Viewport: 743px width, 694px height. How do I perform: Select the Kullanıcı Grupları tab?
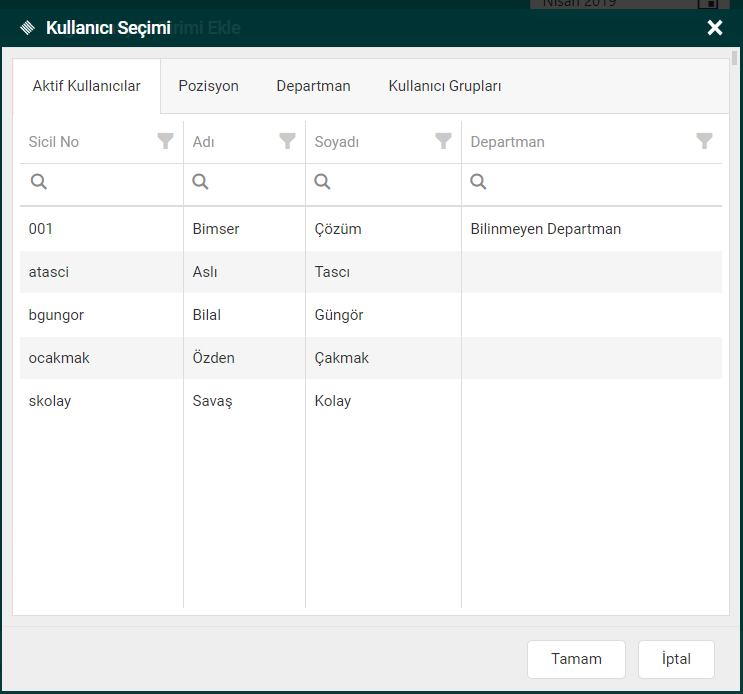(x=444, y=86)
